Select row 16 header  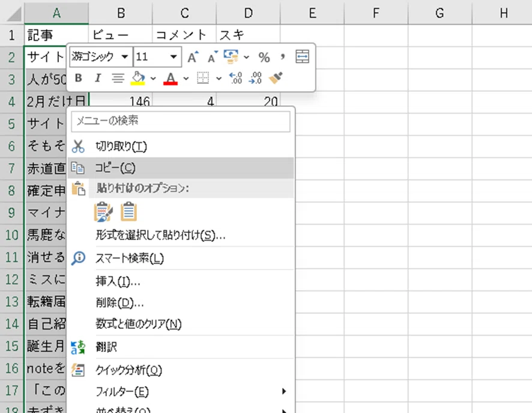click(12, 368)
